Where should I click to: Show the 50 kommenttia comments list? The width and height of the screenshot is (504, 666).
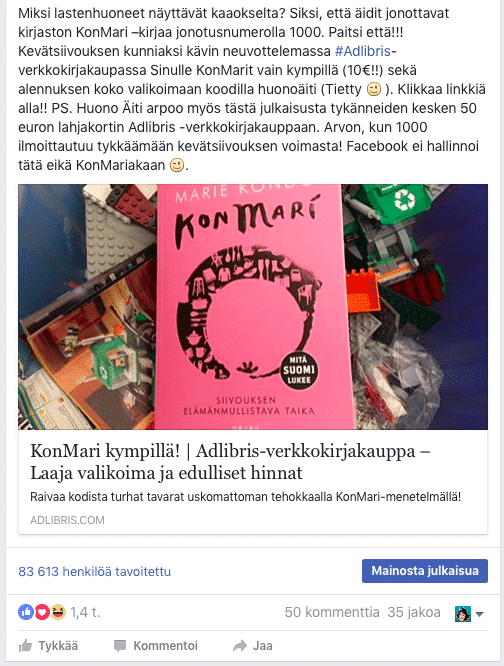[332, 612]
